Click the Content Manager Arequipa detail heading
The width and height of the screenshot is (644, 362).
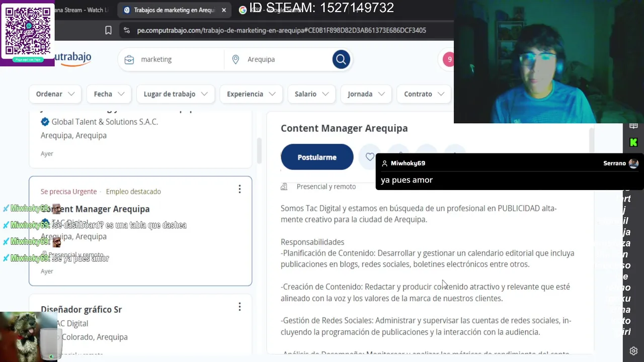[x=344, y=128]
